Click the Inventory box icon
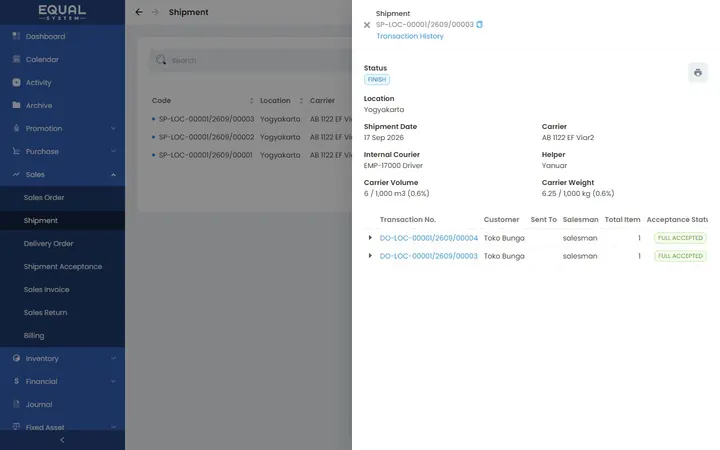Screen dimensions: 720x450 click(17, 358)
